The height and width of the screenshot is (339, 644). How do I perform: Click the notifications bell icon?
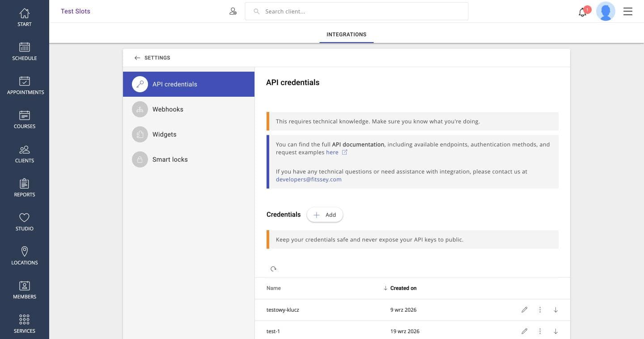(582, 12)
